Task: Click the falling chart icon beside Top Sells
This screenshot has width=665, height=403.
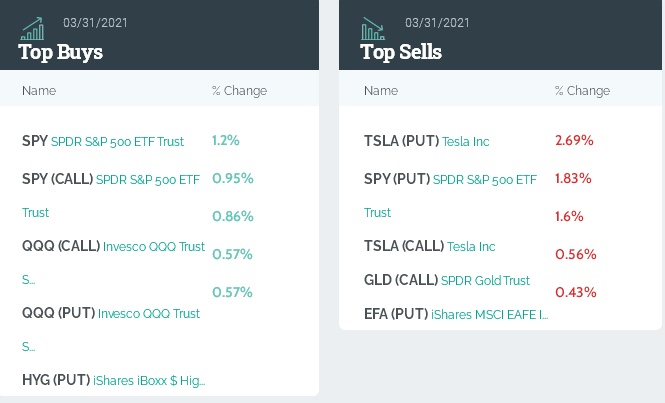Action: click(x=374, y=27)
